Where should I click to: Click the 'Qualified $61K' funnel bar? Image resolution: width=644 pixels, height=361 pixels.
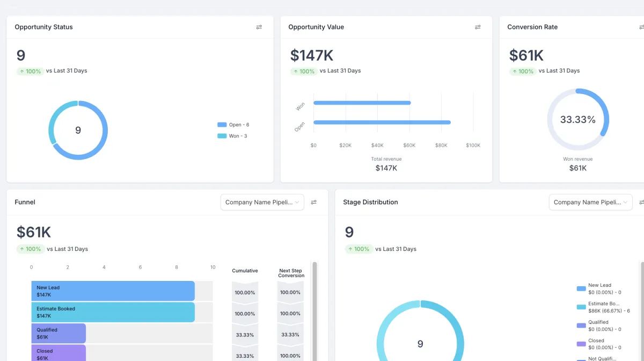(58, 334)
